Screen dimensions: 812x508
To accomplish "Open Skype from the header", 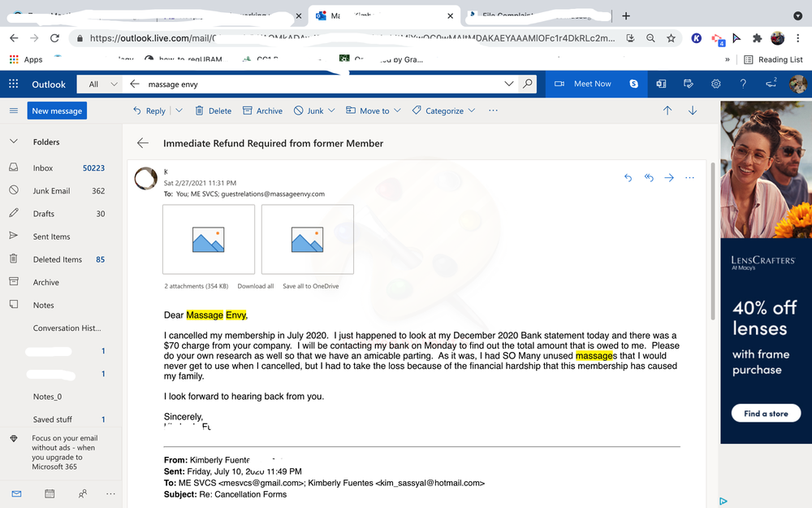I will pyautogui.click(x=633, y=84).
